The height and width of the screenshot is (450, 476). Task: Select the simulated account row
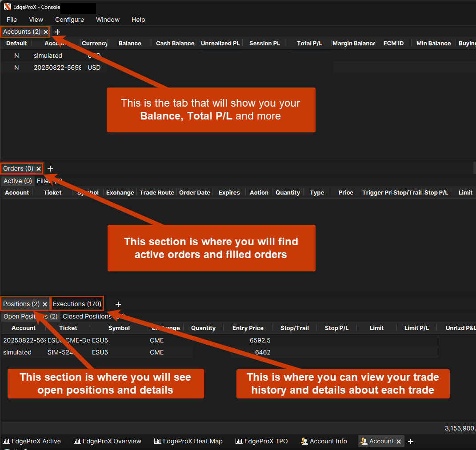tap(48, 56)
